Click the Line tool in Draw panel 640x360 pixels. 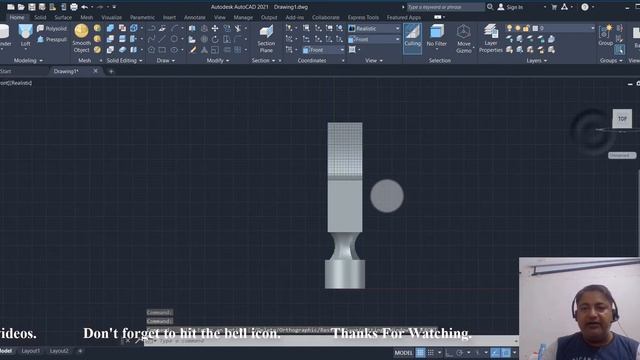[x=162, y=39]
